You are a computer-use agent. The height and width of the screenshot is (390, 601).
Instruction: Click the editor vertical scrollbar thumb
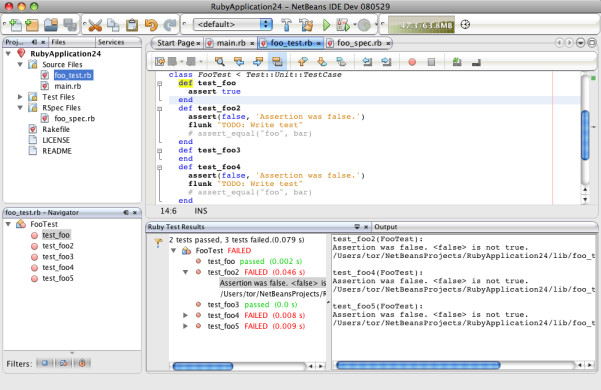pyautogui.click(x=585, y=134)
